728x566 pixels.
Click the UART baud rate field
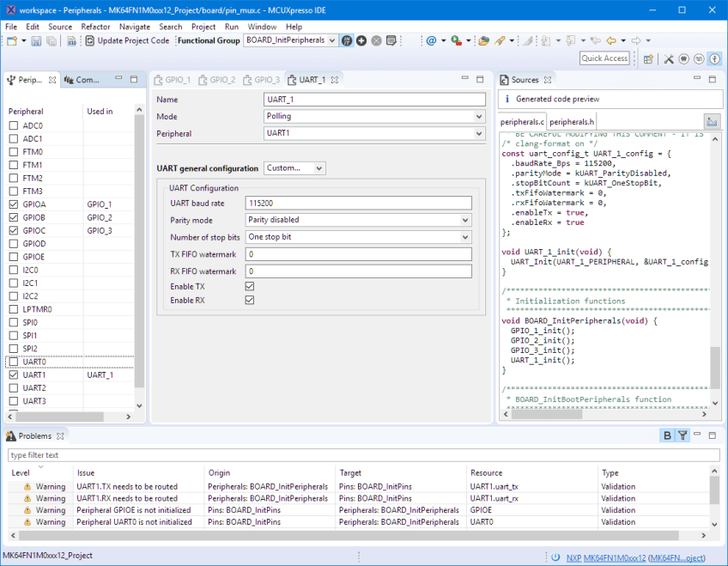(x=358, y=204)
